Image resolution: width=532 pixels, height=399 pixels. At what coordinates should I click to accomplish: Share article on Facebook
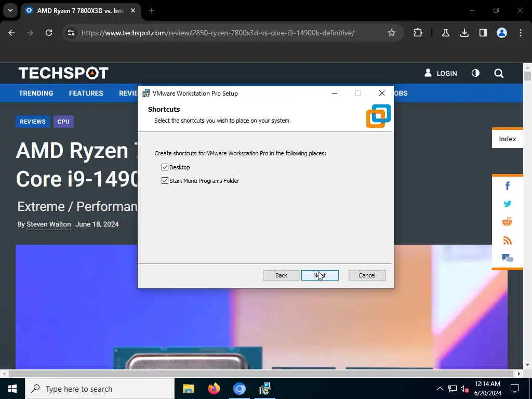pos(507,185)
